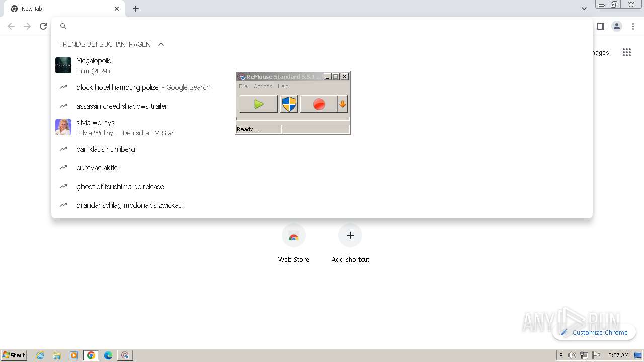Click Add shortcut plus button

350,235
